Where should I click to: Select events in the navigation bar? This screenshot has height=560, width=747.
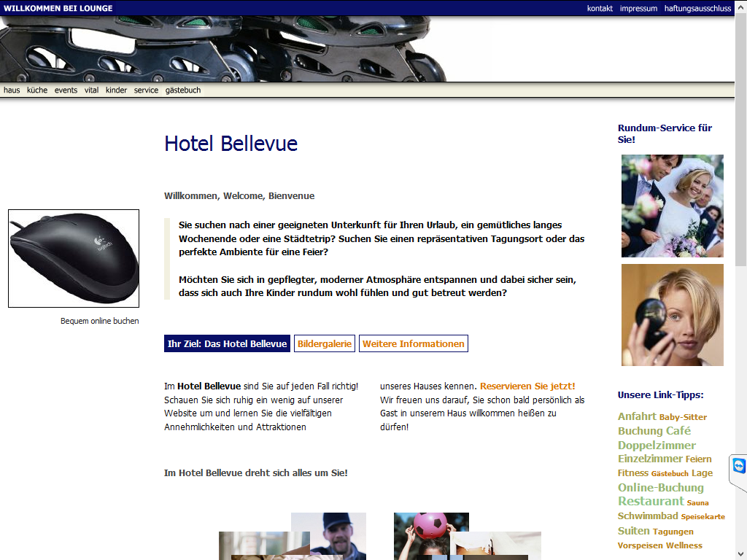66,90
